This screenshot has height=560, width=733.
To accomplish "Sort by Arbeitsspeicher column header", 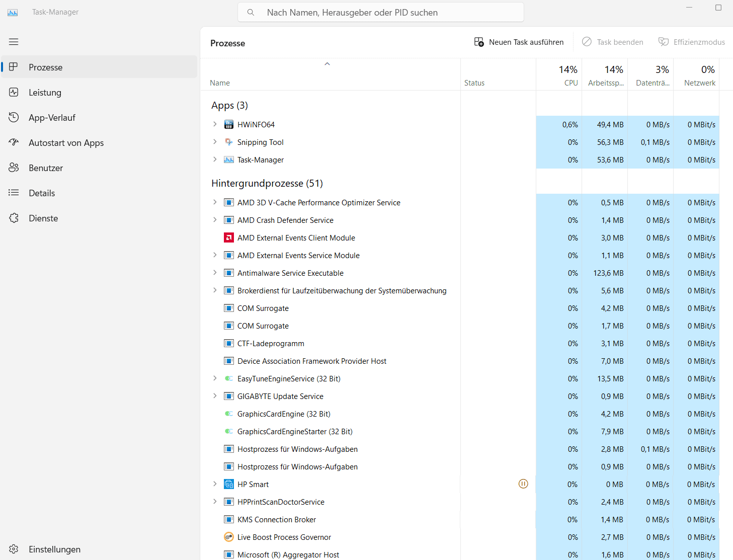I will click(x=605, y=74).
